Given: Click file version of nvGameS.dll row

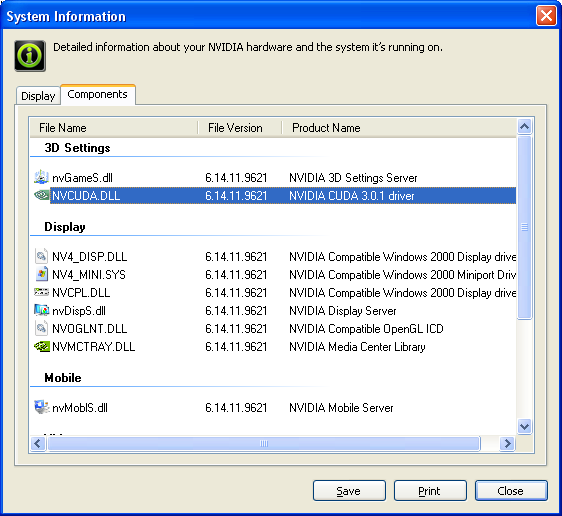Looking at the screenshot, I should (x=236, y=178).
